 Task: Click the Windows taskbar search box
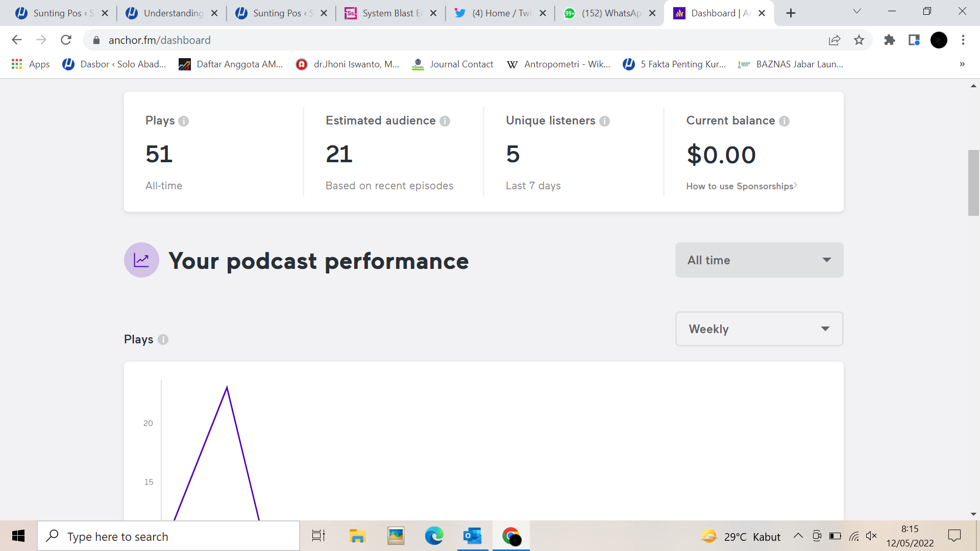pos(168,536)
